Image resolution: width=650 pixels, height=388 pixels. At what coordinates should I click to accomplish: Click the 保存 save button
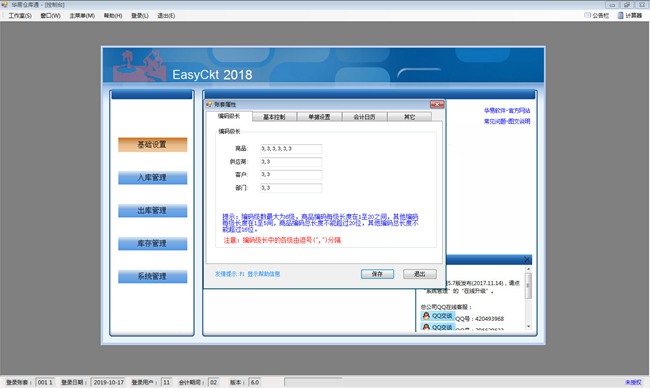pyautogui.click(x=377, y=274)
